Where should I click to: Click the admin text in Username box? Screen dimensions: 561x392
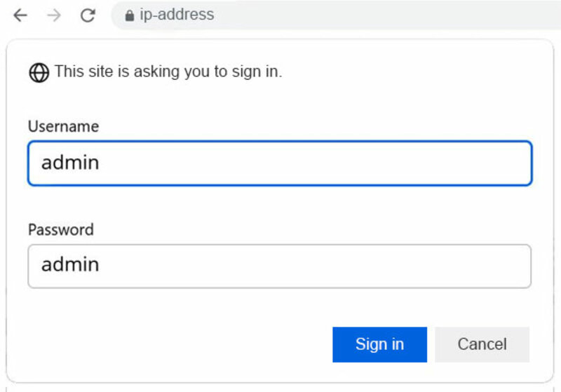pyautogui.click(x=70, y=163)
